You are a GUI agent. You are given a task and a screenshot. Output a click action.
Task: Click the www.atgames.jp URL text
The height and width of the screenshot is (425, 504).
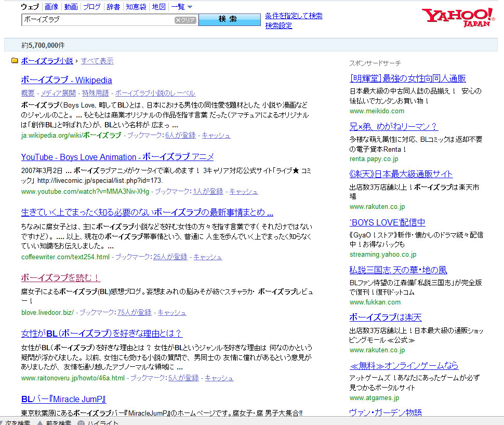coord(374,398)
